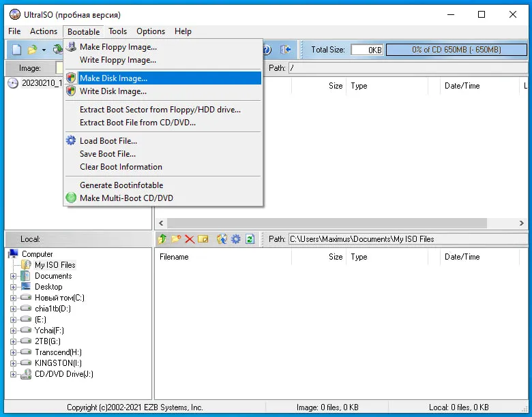532x417 pixels.
Task: Expand the chia1tb(D:) drive node
Action: [x=13, y=309]
